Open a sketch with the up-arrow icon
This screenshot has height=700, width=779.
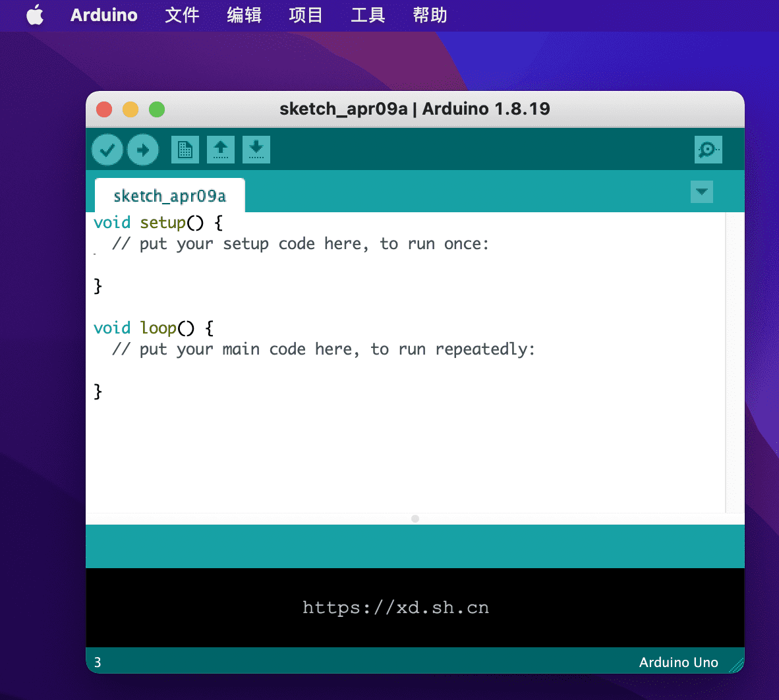pos(221,150)
